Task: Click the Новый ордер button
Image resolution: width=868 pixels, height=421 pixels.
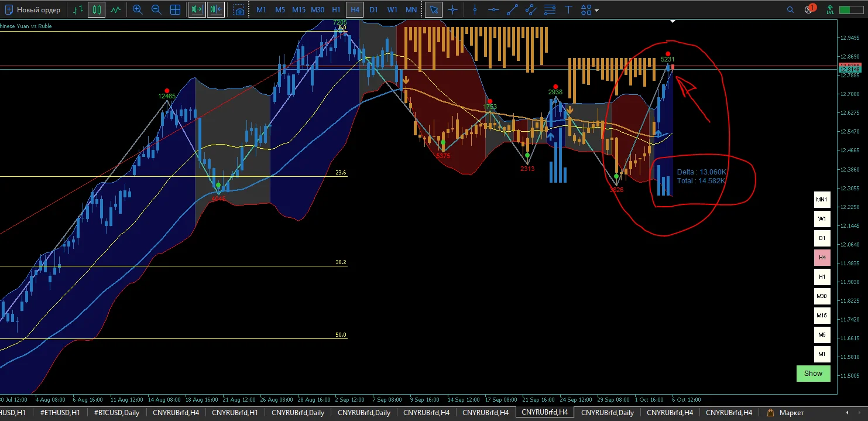Action: point(33,10)
